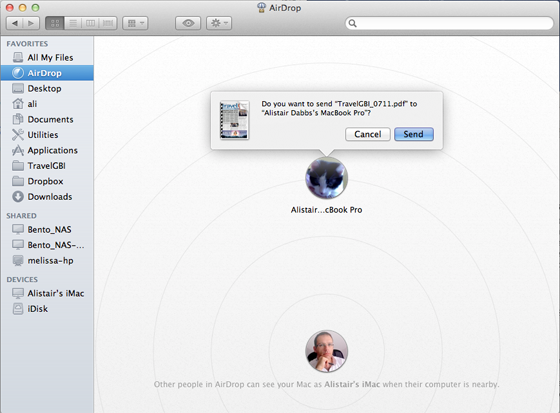The width and height of the screenshot is (560, 413).
Task: Click the Alistair...cBook Pro label
Action: pyautogui.click(x=326, y=210)
